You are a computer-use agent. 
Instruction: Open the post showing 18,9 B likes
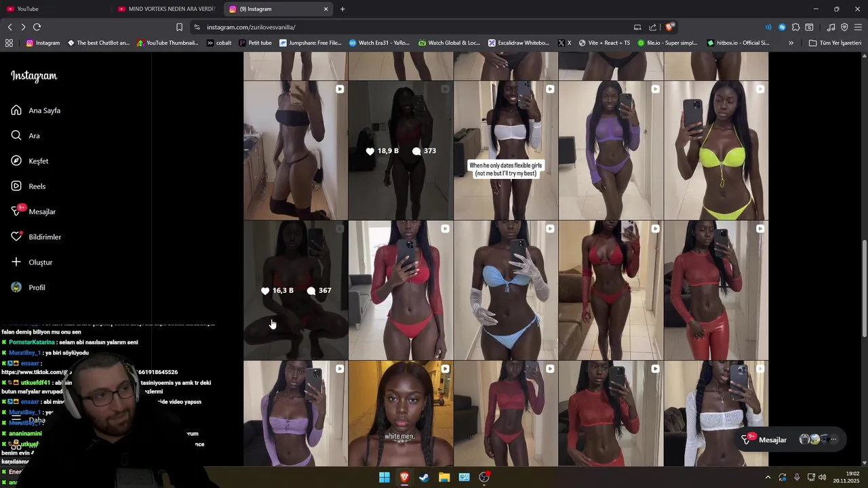(401, 150)
